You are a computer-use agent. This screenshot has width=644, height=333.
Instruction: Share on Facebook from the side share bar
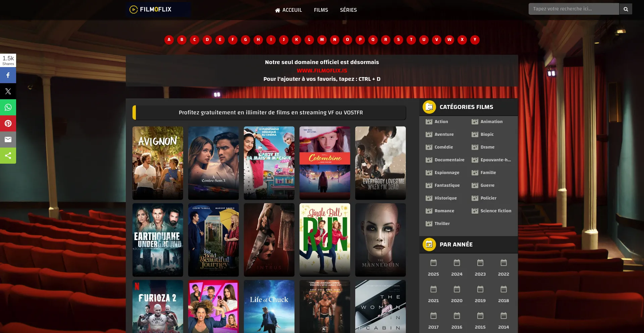[x=8, y=75]
